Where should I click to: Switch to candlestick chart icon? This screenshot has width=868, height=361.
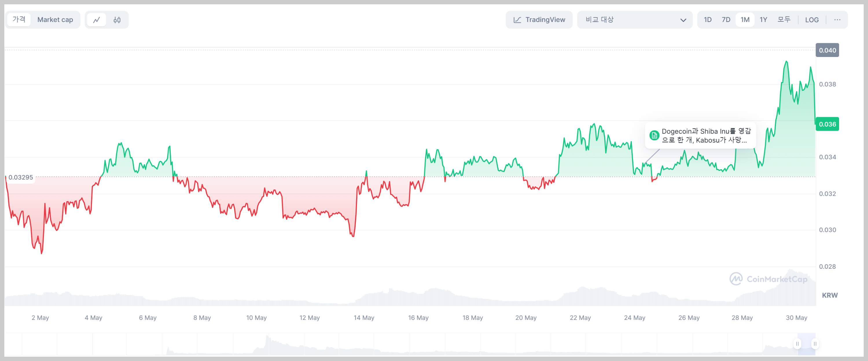coord(117,20)
